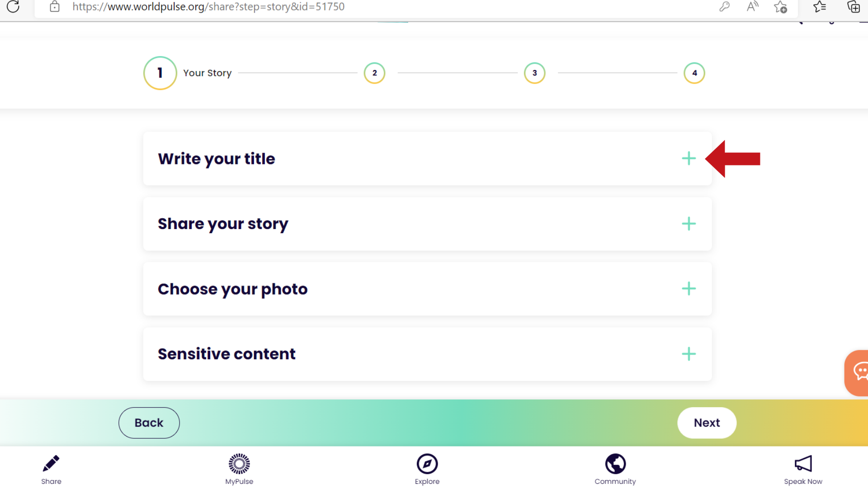868x488 pixels.
Task: Click the password key icon in address bar
Action: [x=725, y=6]
